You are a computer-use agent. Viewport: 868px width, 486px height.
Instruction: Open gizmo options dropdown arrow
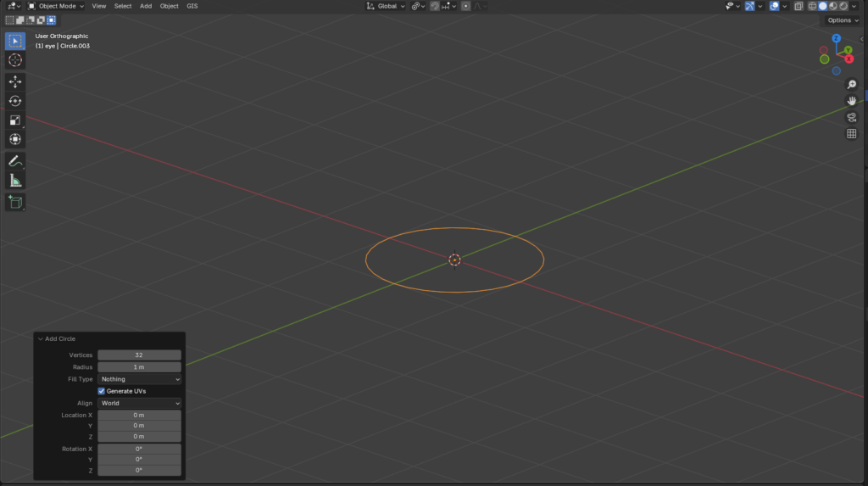click(760, 6)
